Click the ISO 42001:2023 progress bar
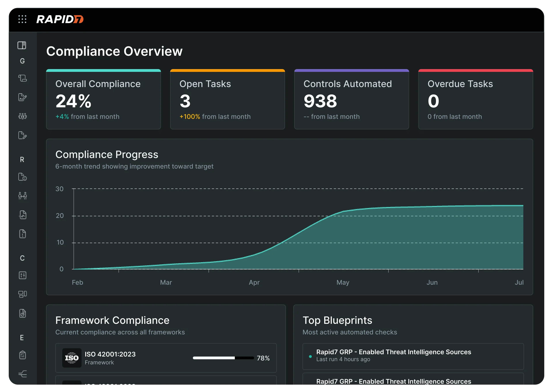The image size is (553, 392). pos(223,358)
